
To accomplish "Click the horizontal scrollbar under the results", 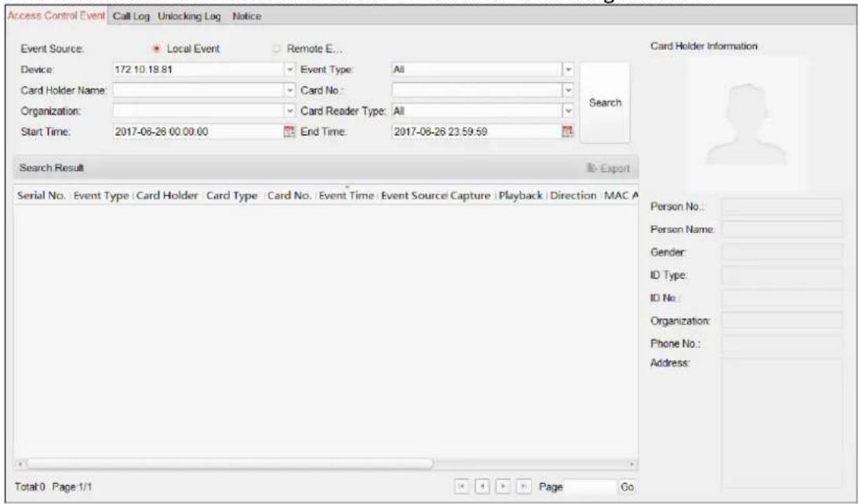I will pos(230,463).
